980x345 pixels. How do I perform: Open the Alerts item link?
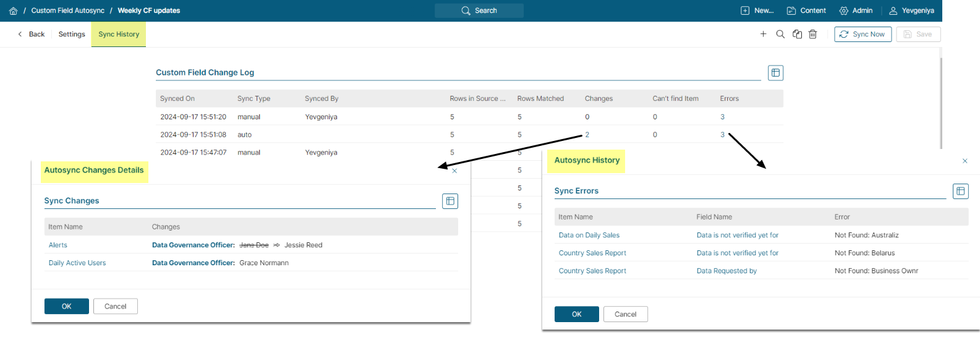click(58, 245)
